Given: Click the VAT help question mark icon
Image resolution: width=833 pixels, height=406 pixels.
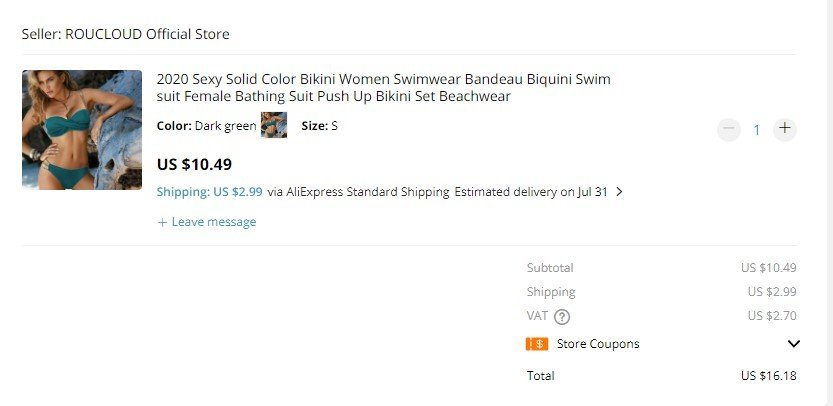Looking at the screenshot, I should 562,317.
